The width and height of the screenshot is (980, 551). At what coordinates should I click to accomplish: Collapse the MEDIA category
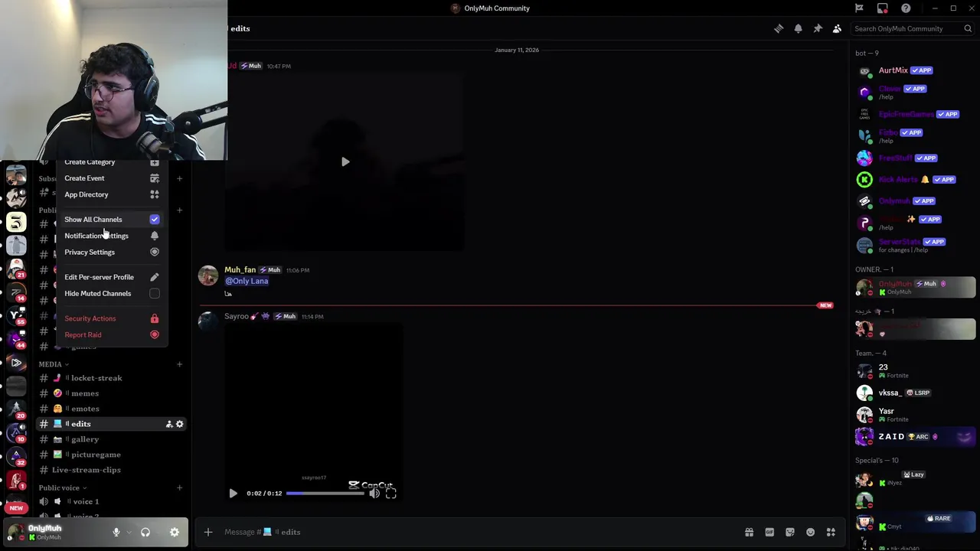tap(54, 364)
